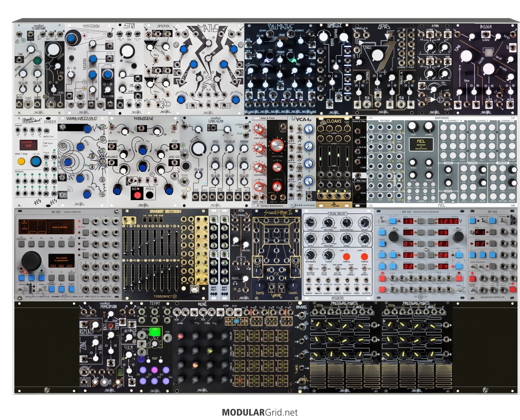
Task: Click the VOLUME knob on XOH
Action: coord(245,278)
